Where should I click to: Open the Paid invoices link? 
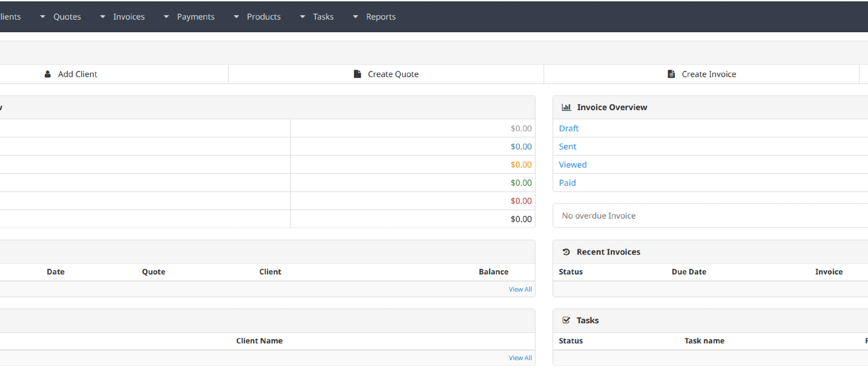tap(567, 183)
